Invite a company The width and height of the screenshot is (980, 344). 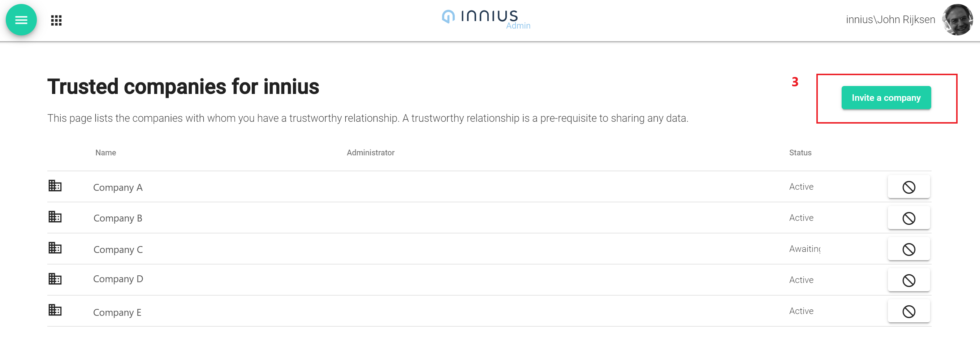point(886,98)
